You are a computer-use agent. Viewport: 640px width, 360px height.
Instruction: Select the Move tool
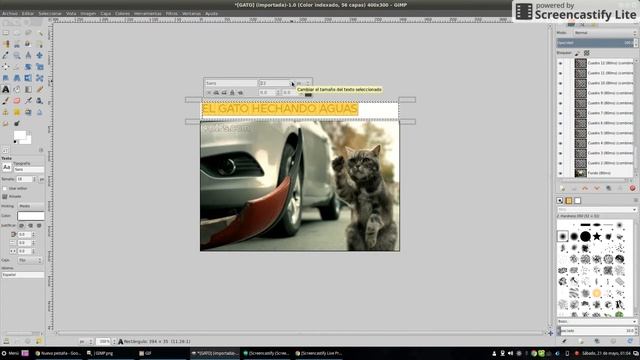(x=40, y=55)
